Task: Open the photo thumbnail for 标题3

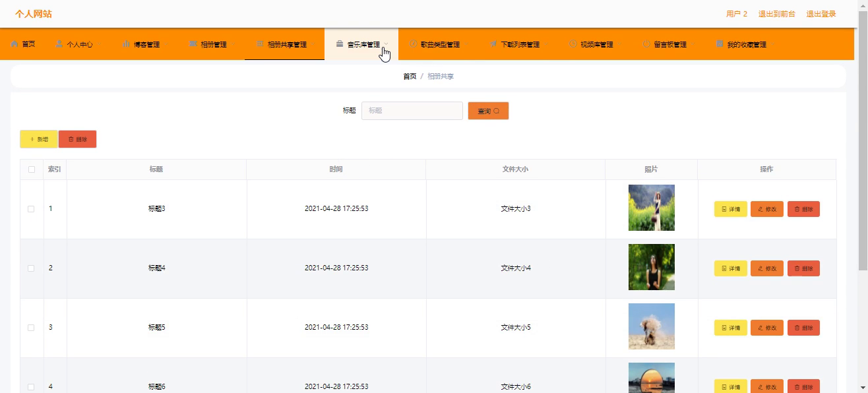Action: tap(652, 208)
